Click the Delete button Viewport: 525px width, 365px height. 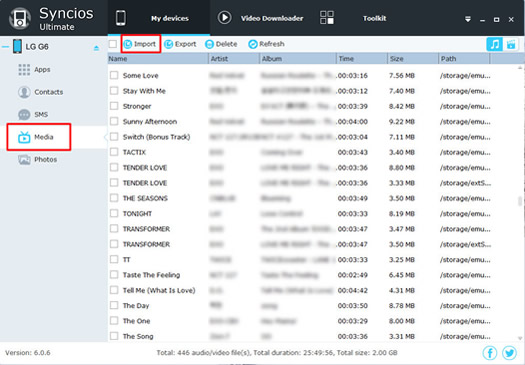tap(221, 44)
